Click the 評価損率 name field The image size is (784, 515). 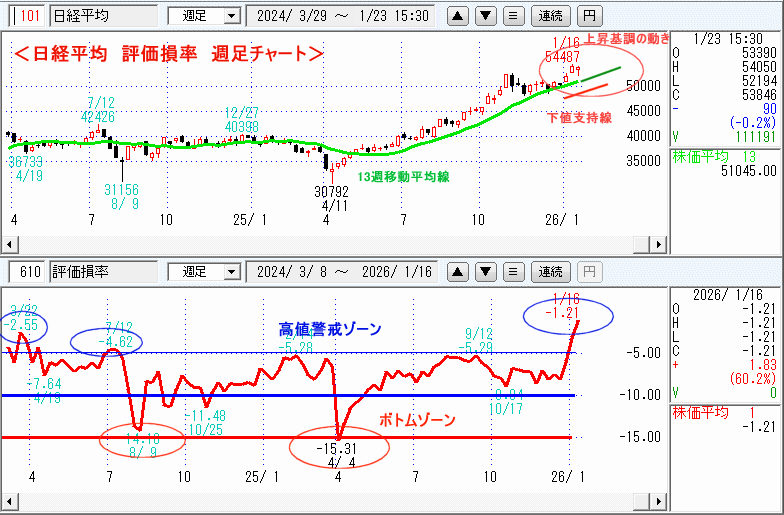[x=104, y=272]
